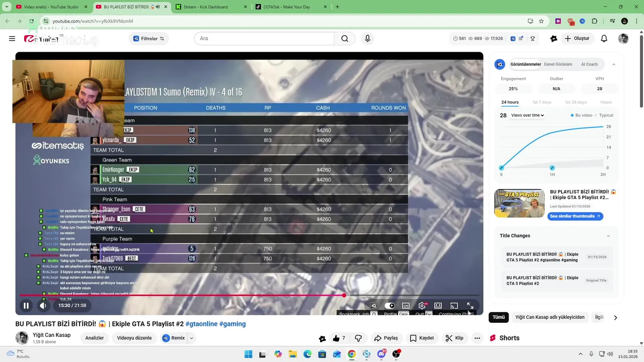Click the vidIQ boost icon near like
The width and height of the screenshot is (644, 362).
323,338
